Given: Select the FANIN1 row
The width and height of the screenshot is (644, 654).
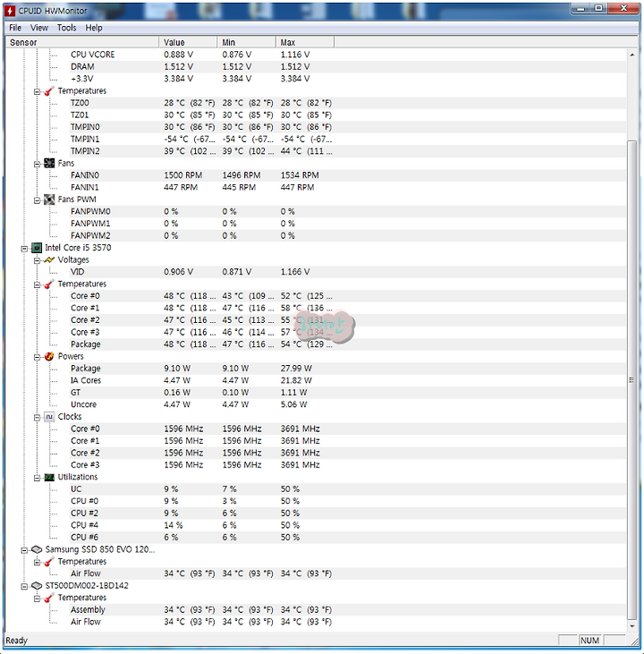Looking at the screenshot, I should 348,187.
